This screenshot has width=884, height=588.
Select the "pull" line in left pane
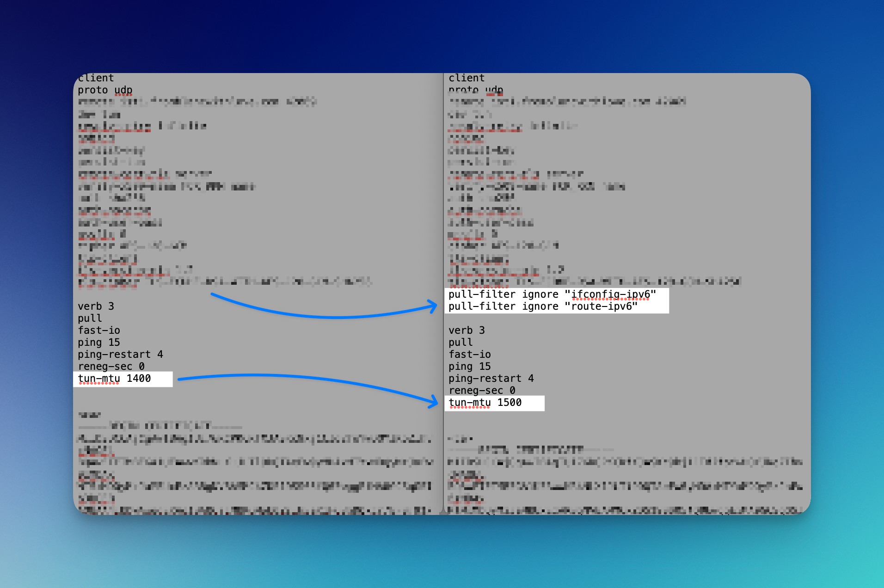[90, 318]
